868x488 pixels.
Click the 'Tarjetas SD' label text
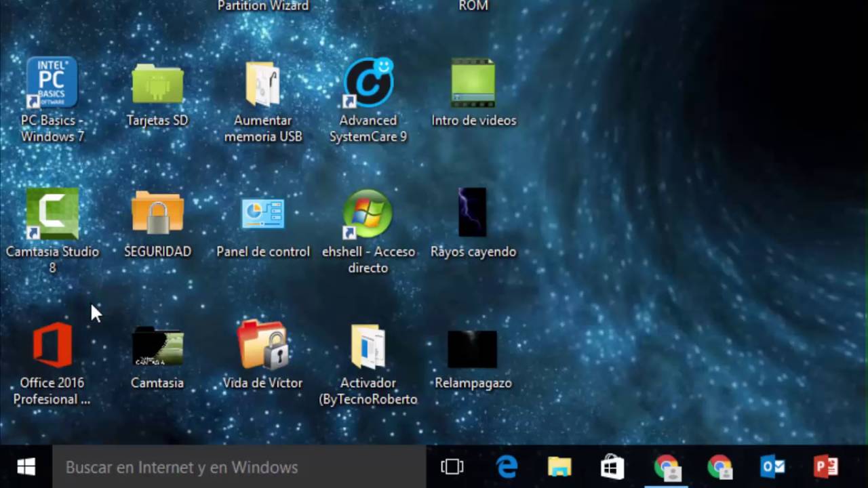(157, 121)
